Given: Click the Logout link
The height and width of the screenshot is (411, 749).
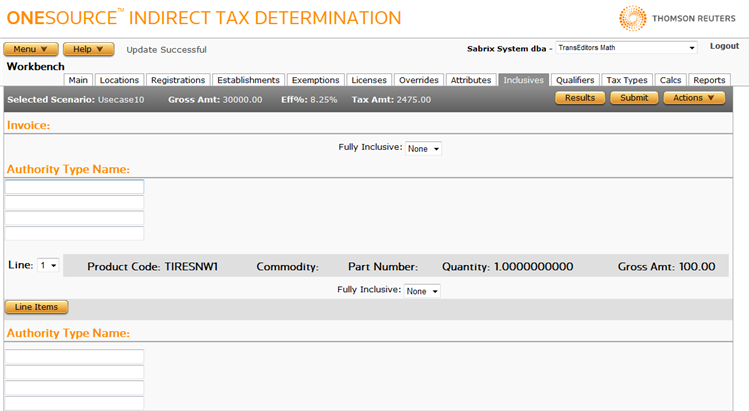Looking at the screenshot, I should tap(724, 46).
